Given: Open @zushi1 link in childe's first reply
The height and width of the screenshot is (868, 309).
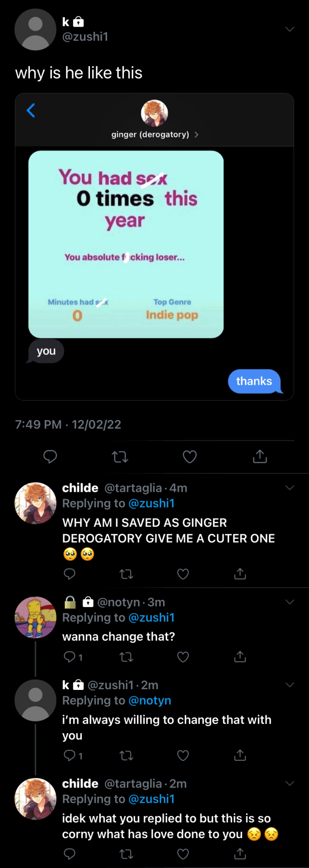Looking at the screenshot, I should coord(151,503).
